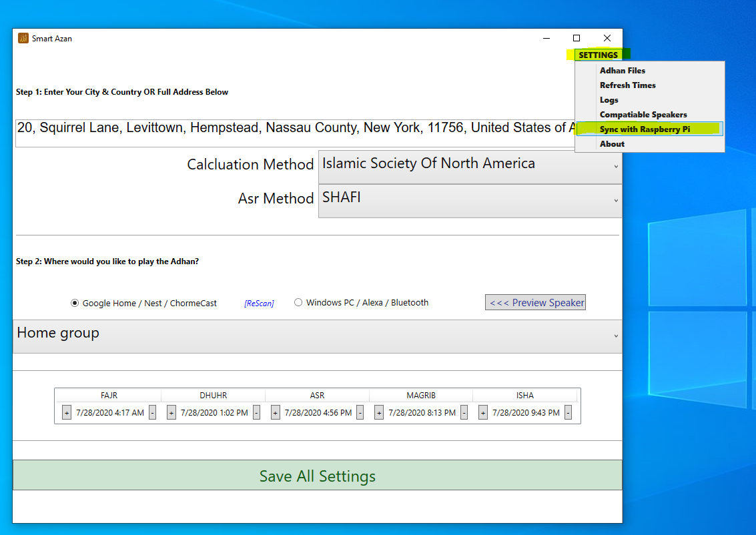The width and height of the screenshot is (756, 535).
Task: Increase MAGRIB time with plus button
Action: 379,412
